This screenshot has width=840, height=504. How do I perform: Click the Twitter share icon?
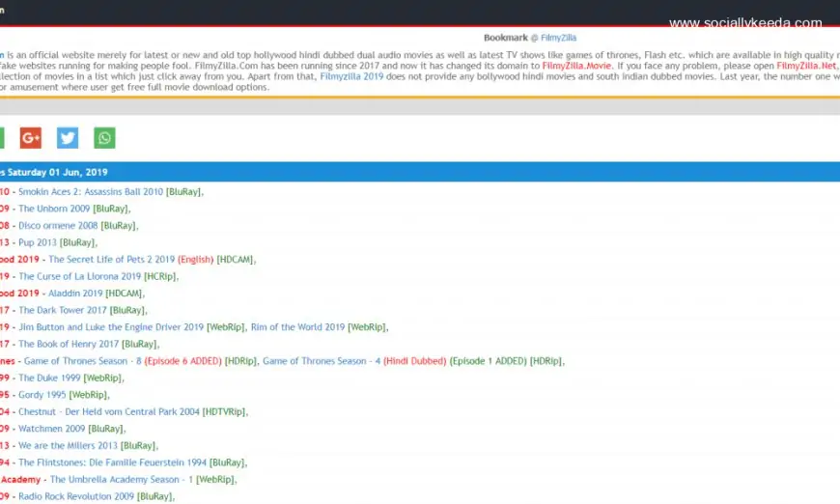[68, 138]
